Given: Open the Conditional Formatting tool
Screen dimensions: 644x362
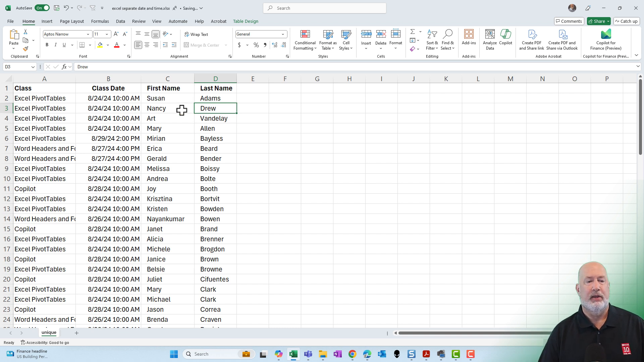Looking at the screenshot, I should click(305, 39).
